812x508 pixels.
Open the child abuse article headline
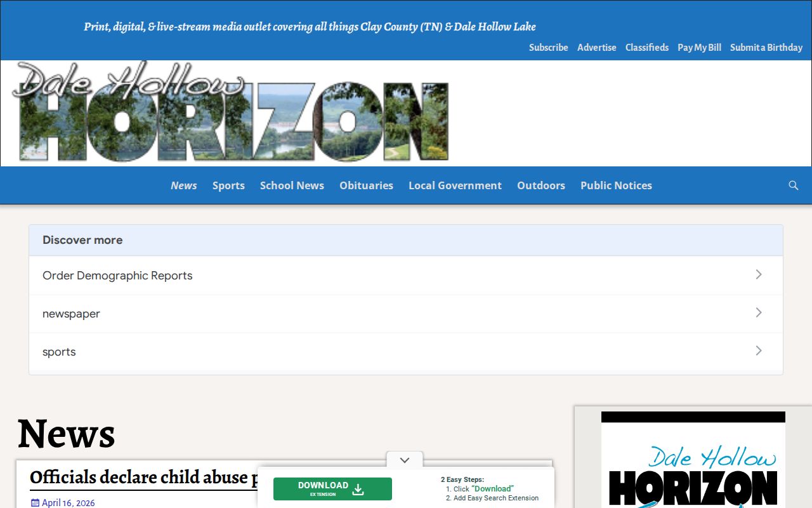[x=145, y=477]
